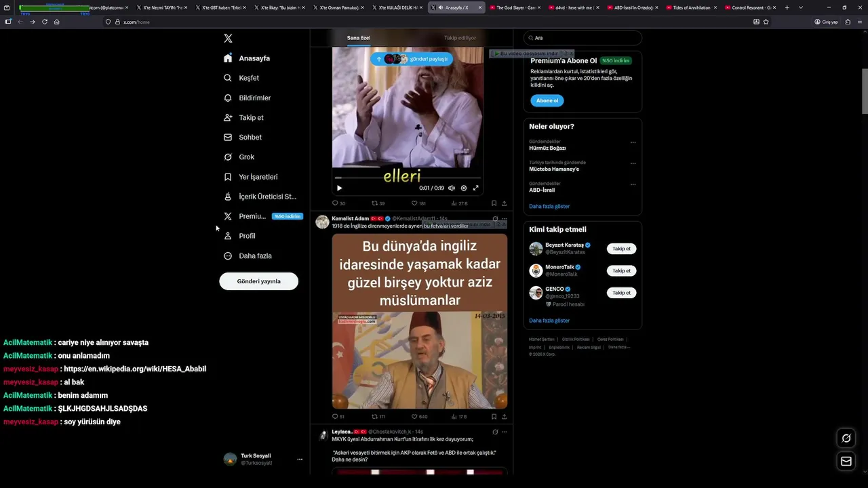Open the Kemalist Adam post image
Viewport: 868px width, 488px height.
tap(419, 321)
